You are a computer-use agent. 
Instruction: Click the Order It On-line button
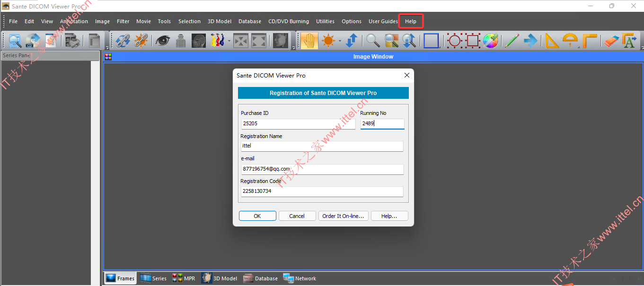point(343,216)
